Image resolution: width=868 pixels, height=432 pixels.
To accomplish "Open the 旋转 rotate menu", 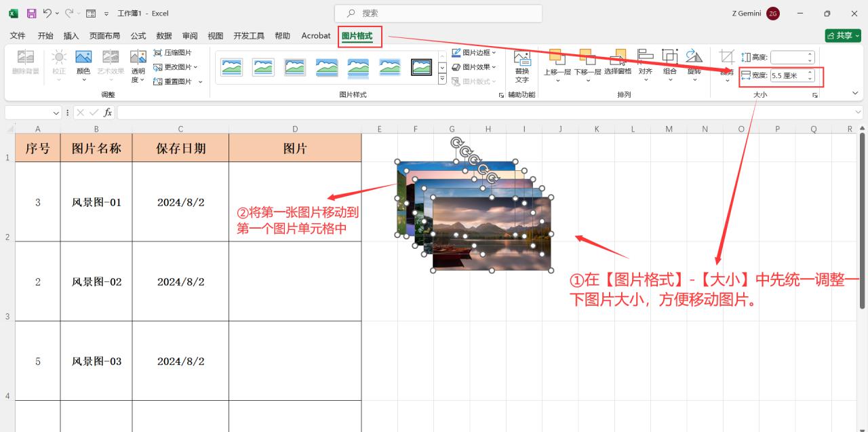I will point(694,66).
